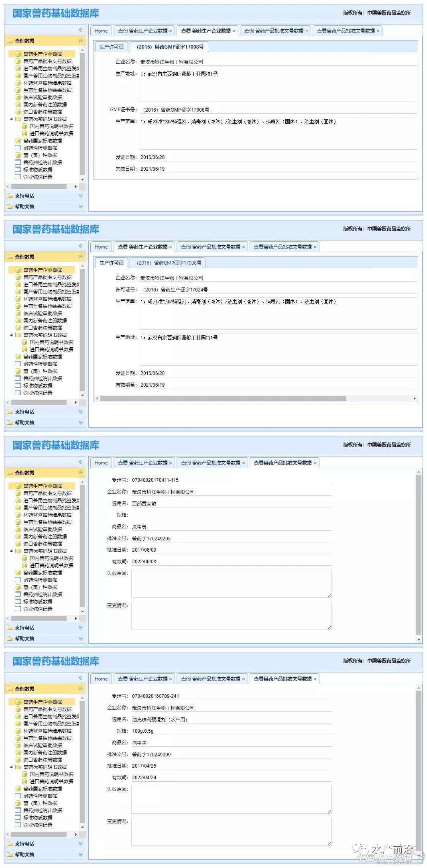
Task: Collapse 查询数据 panel arrow in second window
Action: point(80,257)
